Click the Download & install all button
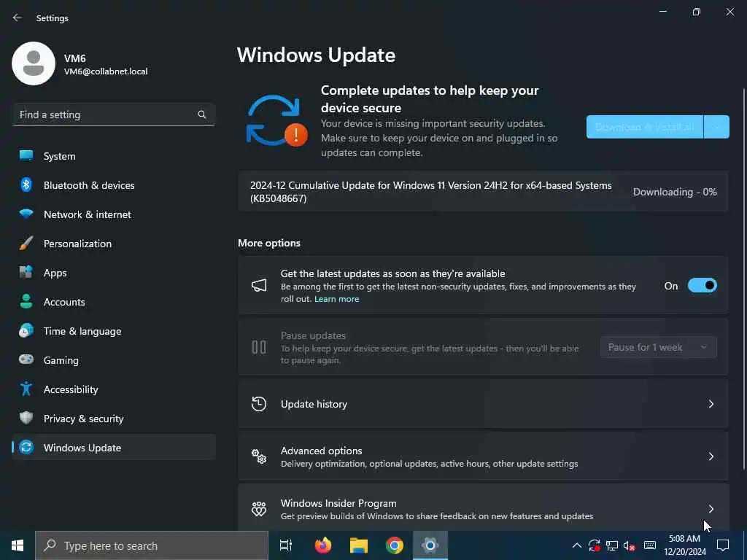Image resolution: width=747 pixels, height=560 pixels. click(x=645, y=127)
